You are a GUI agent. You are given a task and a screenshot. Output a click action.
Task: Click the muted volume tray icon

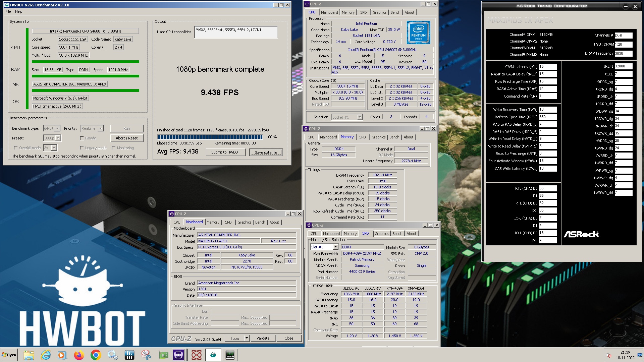click(x=608, y=355)
